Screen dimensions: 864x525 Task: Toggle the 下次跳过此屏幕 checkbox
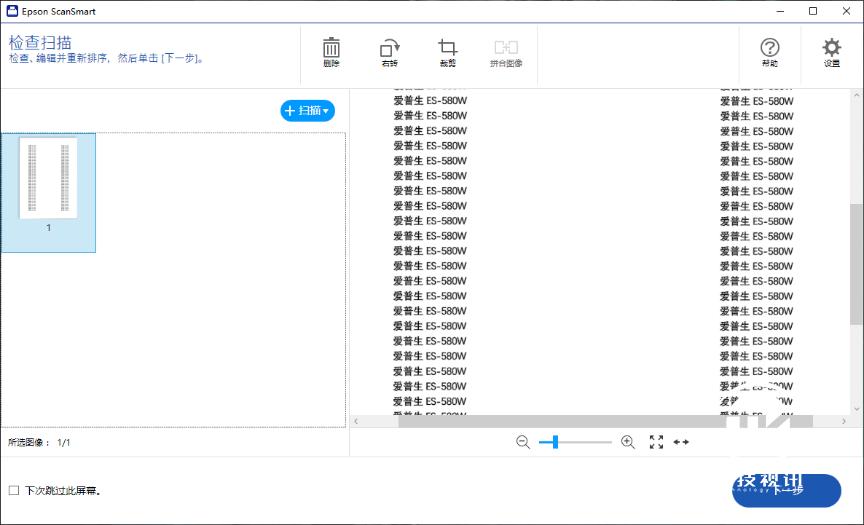pyautogui.click(x=14, y=490)
